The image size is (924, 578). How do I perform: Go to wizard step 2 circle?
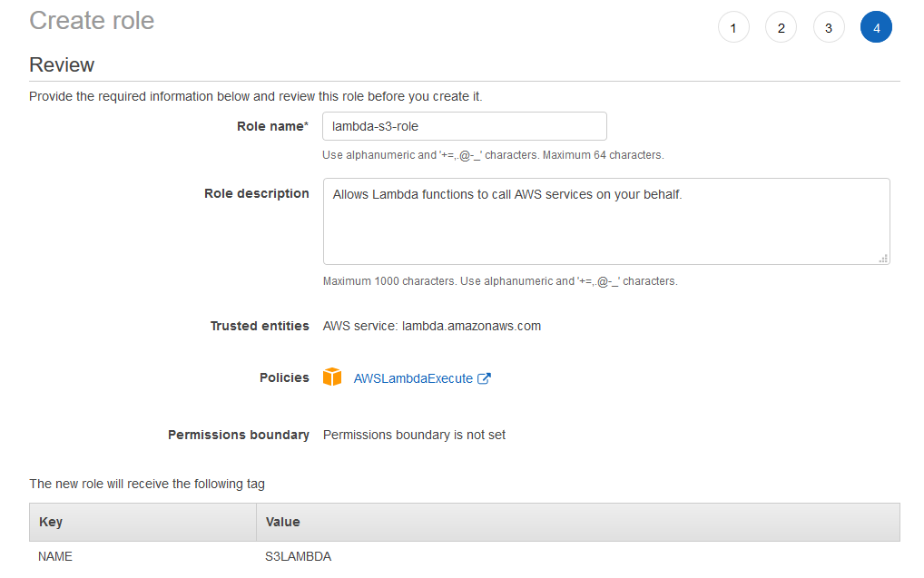[x=781, y=27]
